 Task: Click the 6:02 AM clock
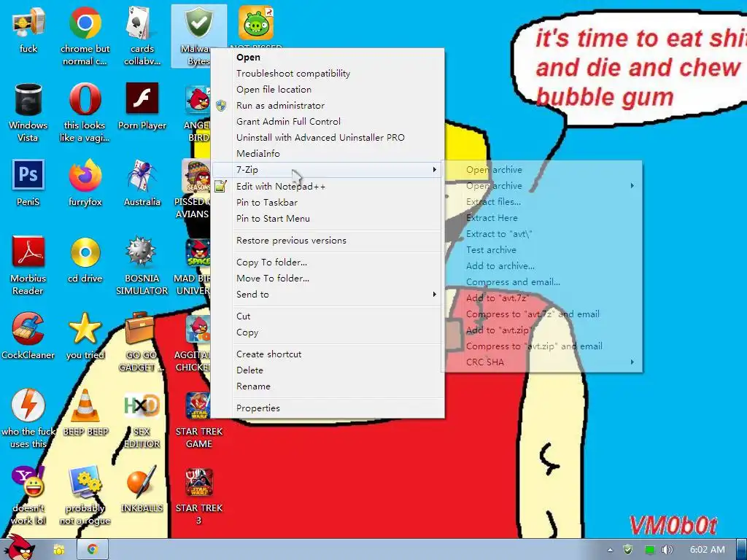pos(708,550)
